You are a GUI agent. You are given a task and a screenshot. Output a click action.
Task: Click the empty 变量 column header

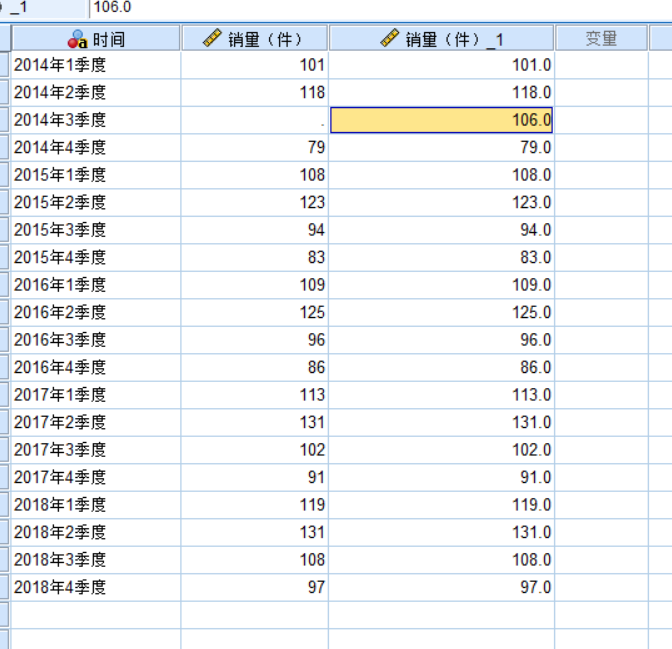coord(602,39)
